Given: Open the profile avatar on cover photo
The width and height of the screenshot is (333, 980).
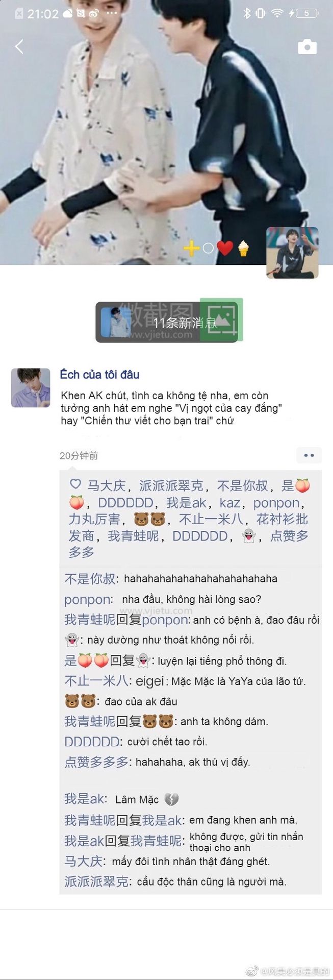Looking at the screenshot, I should (293, 252).
